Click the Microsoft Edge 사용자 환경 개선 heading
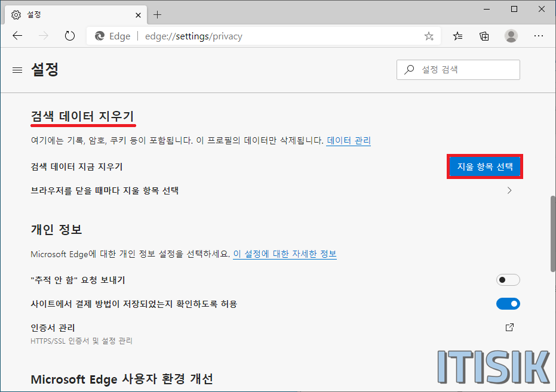The image size is (556, 392). [122, 379]
